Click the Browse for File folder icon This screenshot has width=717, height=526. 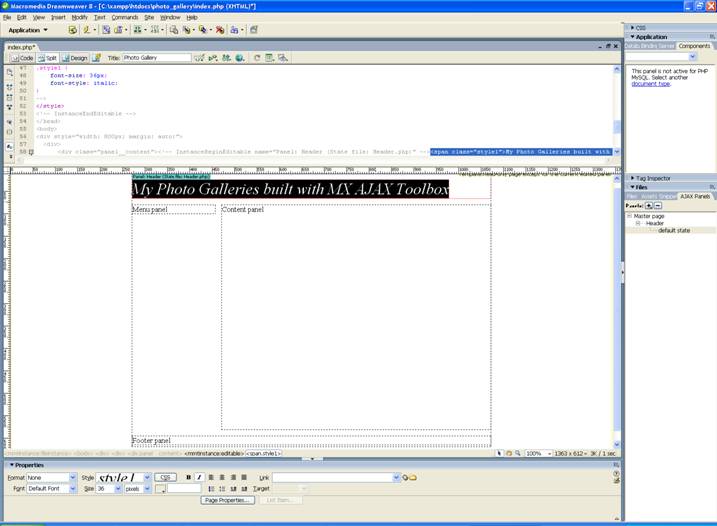(413, 478)
